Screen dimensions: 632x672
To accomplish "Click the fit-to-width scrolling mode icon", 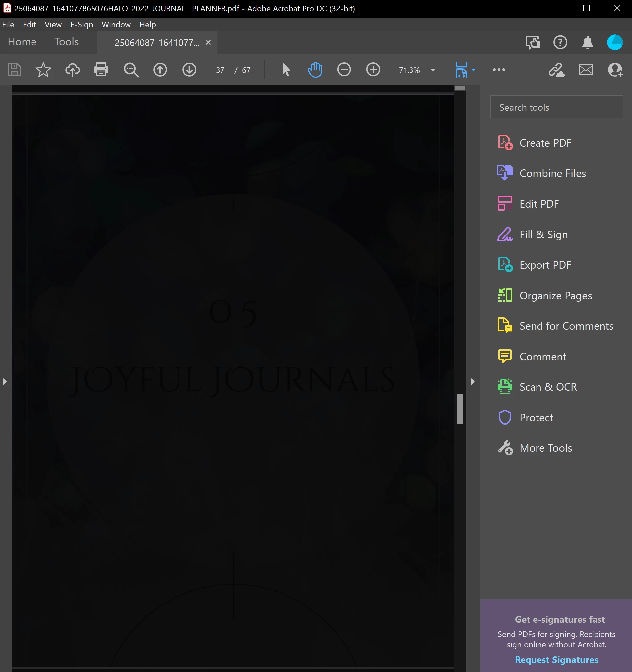I will 461,70.
